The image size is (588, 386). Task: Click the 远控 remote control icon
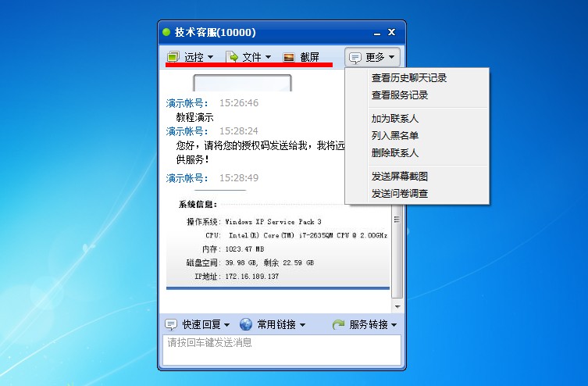(173, 57)
